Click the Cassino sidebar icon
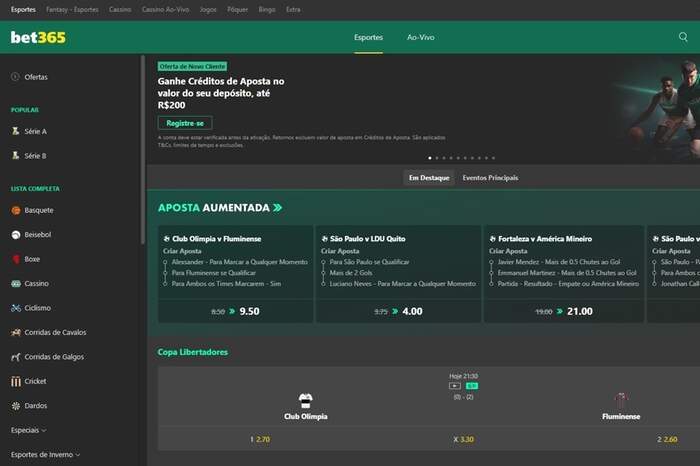The image size is (700, 466). [x=16, y=283]
